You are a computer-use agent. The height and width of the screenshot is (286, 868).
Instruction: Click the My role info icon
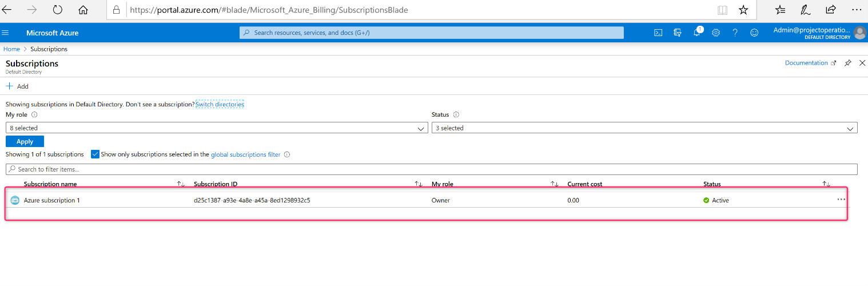point(35,114)
